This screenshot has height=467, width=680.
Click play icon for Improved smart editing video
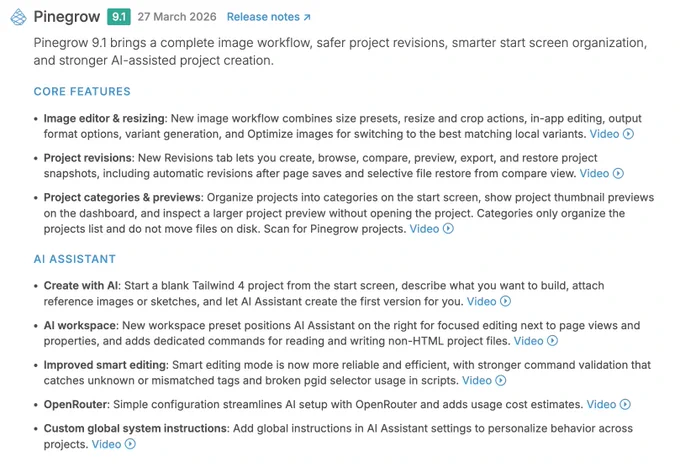tap(501, 380)
